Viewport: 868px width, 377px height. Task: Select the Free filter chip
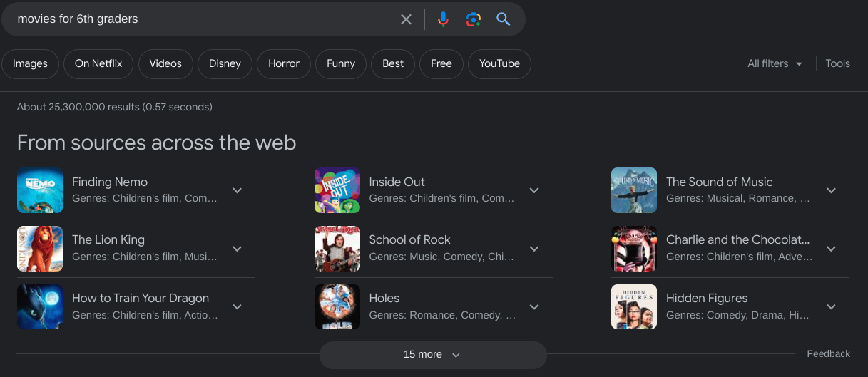[441, 63]
